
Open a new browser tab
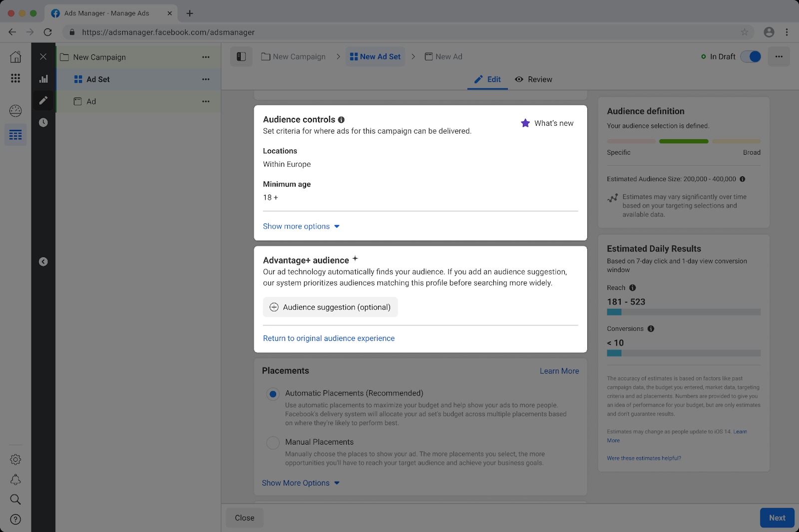(x=190, y=13)
